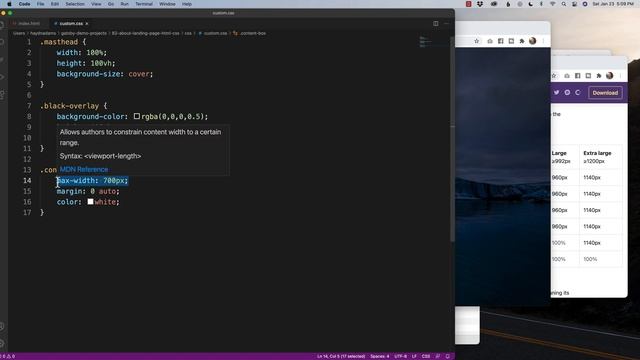
Task: Click the css folder breadcrumb
Action: [x=188, y=33]
